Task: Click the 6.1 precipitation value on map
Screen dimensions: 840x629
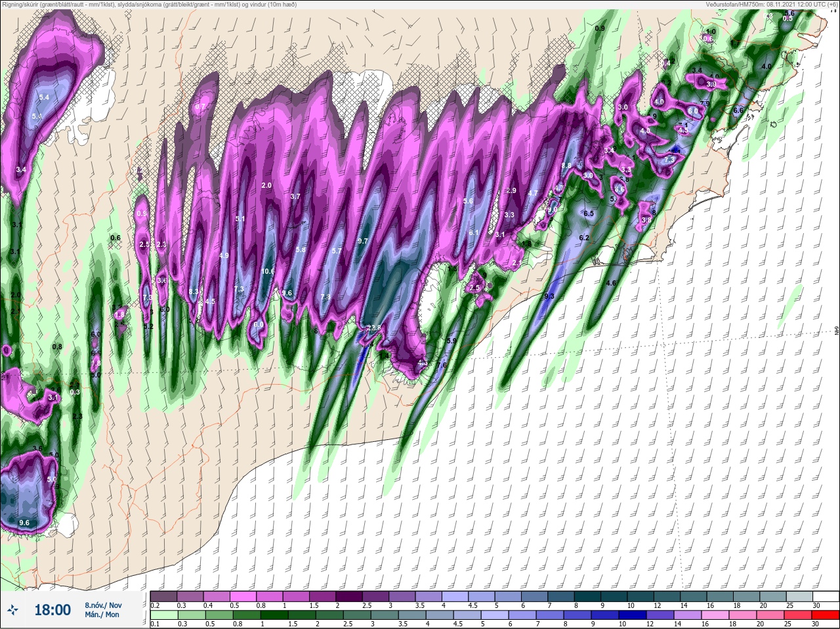Action: pyautogui.click(x=474, y=232)
